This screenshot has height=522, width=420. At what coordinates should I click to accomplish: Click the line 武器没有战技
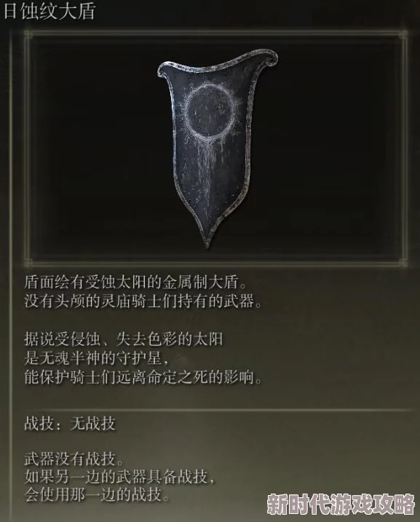tap(74, 459)
